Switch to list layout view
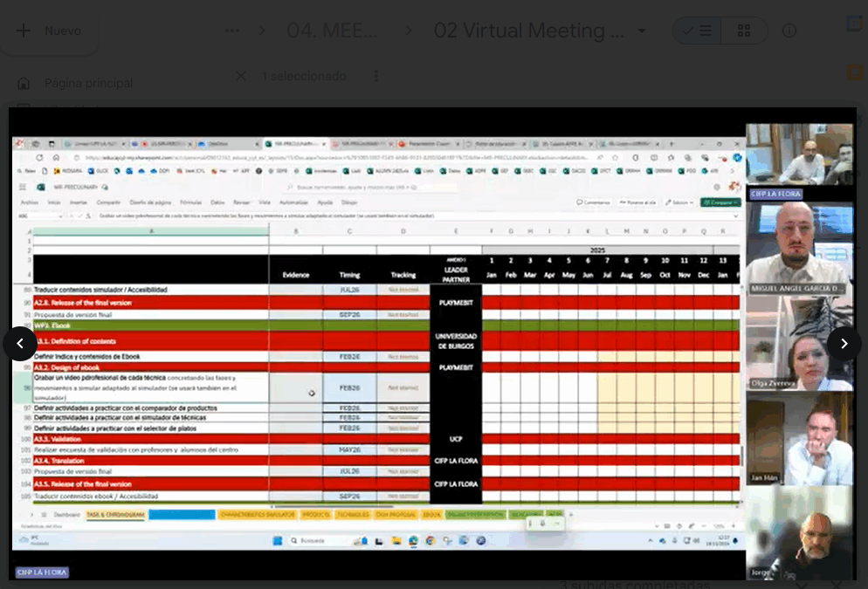Image resolution: width=868 pixels, height=589 pixels. [698, 31]
